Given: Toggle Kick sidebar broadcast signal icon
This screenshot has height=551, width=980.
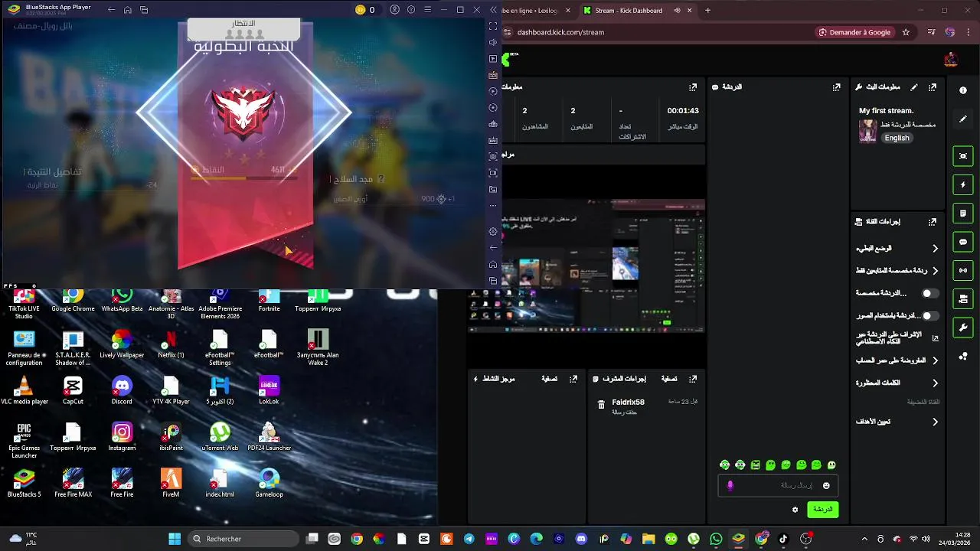Looking at the screenshot, I should pos(963,270).
